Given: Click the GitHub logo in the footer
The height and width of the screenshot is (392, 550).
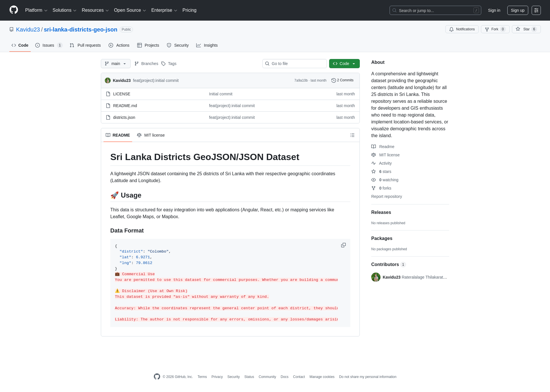Looking at the screenshot, I should coord(157,377).
